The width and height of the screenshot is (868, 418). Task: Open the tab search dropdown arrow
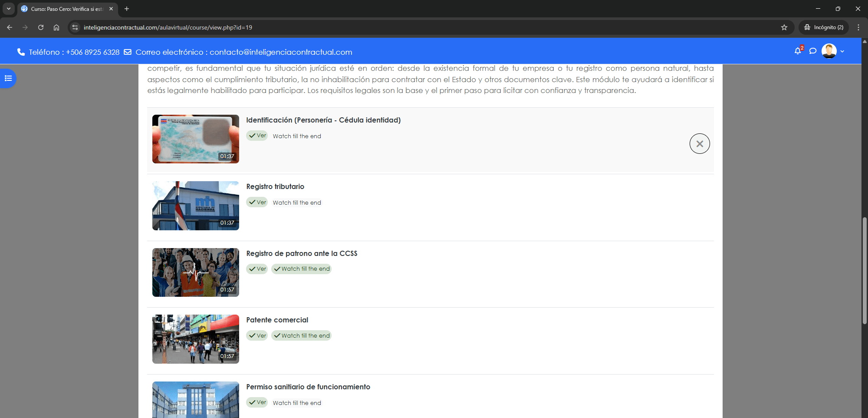[x=9, y=9]
